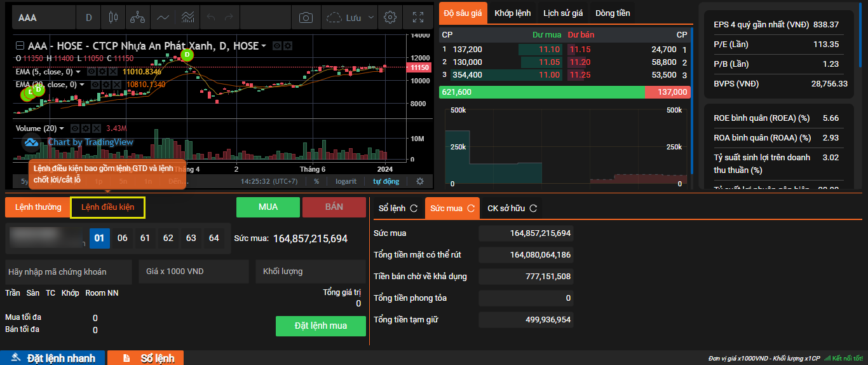Open the indicators line icon

click(x=163, y=17)
